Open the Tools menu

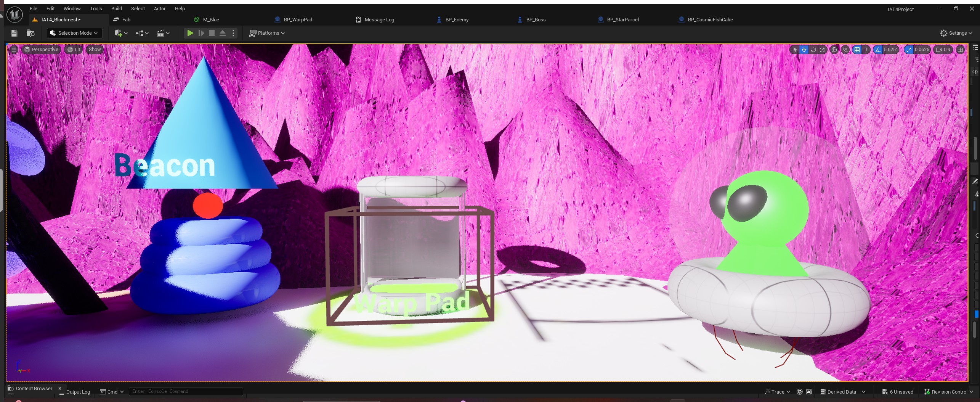tap(96, 8)
